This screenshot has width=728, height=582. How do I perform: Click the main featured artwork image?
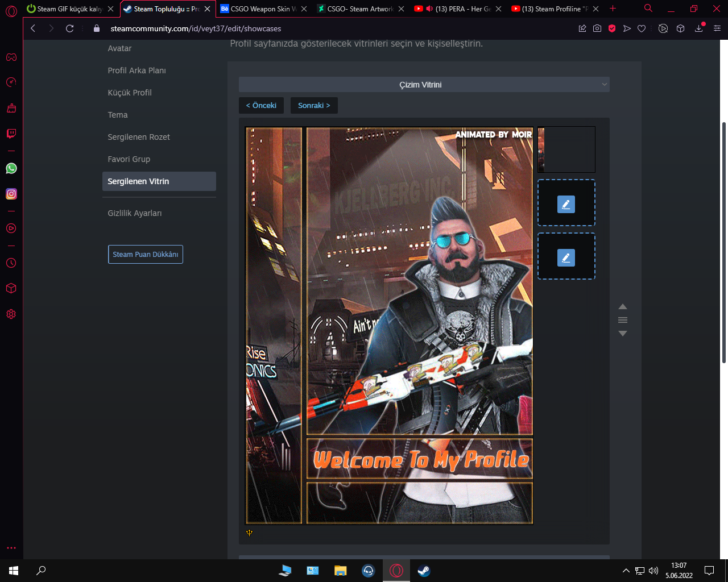click(389, 325)
